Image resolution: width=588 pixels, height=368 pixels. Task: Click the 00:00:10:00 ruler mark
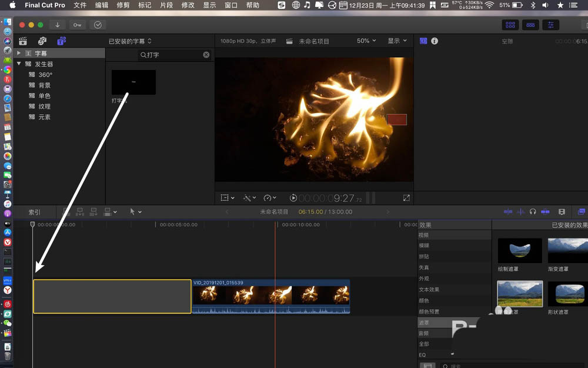(x=300, y=224)
